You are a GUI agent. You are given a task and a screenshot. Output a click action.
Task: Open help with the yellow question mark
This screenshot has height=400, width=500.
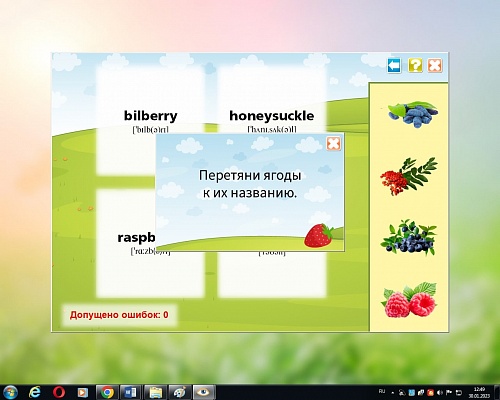415,65
